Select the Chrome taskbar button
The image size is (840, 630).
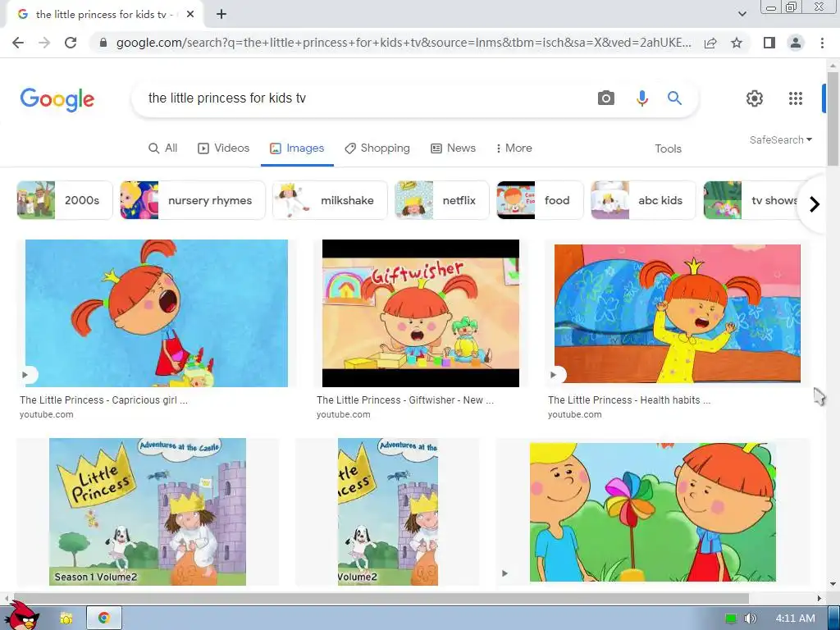(x=104, y=619)
